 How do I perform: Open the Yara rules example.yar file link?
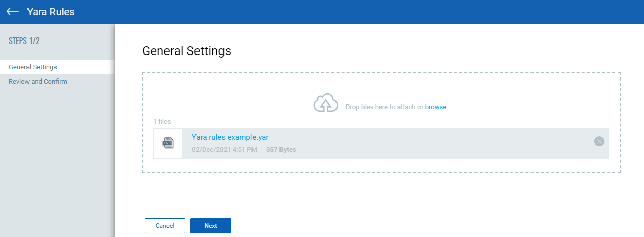pyautogui.click(x=230, y=137)
